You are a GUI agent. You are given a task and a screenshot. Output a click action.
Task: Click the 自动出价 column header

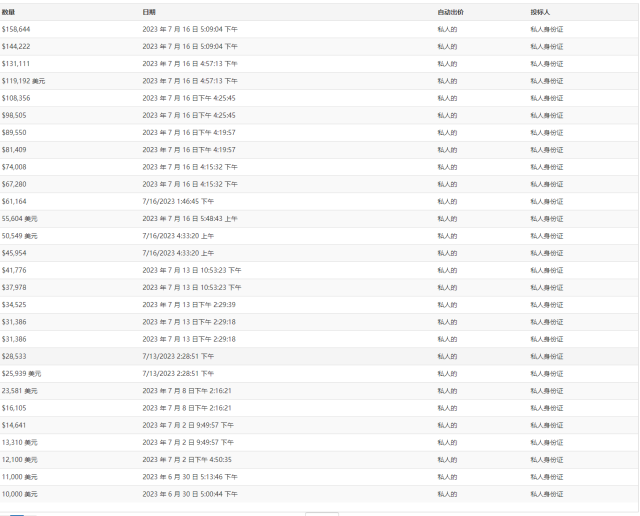pos(451,12)
